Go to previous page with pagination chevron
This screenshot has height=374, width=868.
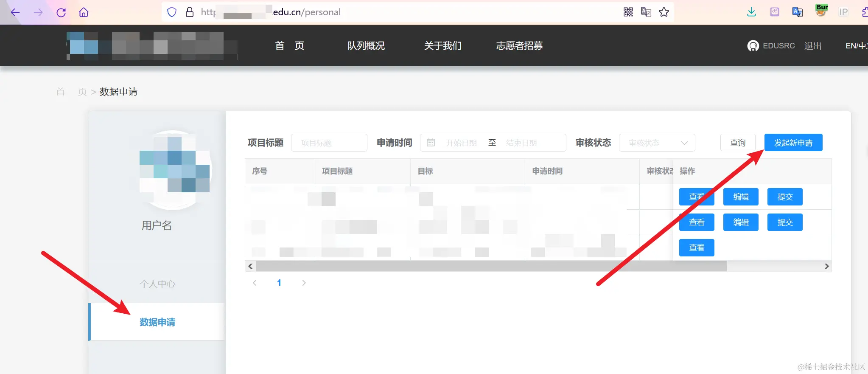click(255, 283)
